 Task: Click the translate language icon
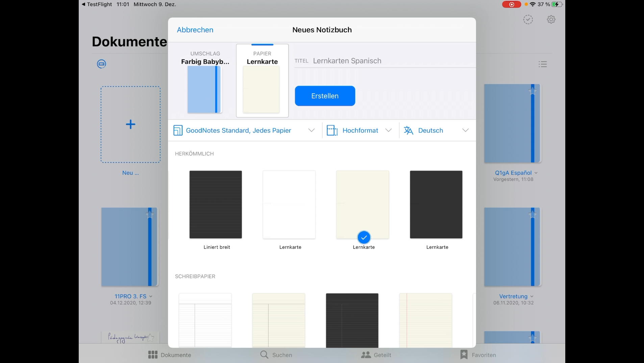(x=408, y=130)
